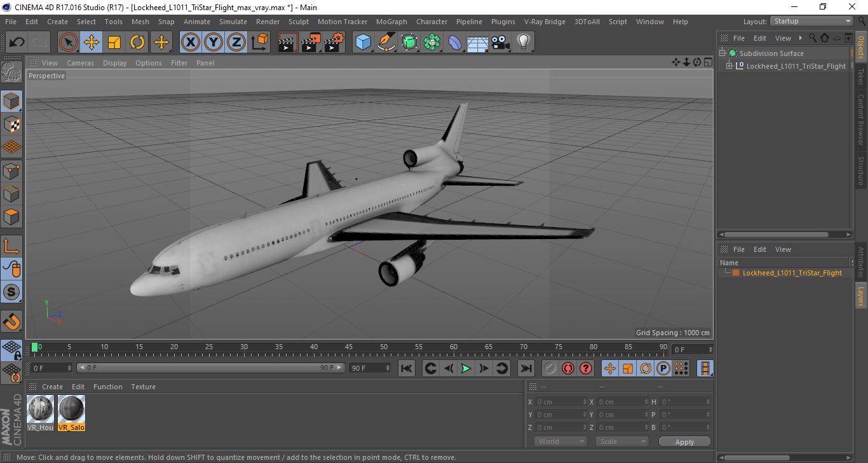The image size is (868, 463).
Task: Go to end of animation
Action: point(526,368)
